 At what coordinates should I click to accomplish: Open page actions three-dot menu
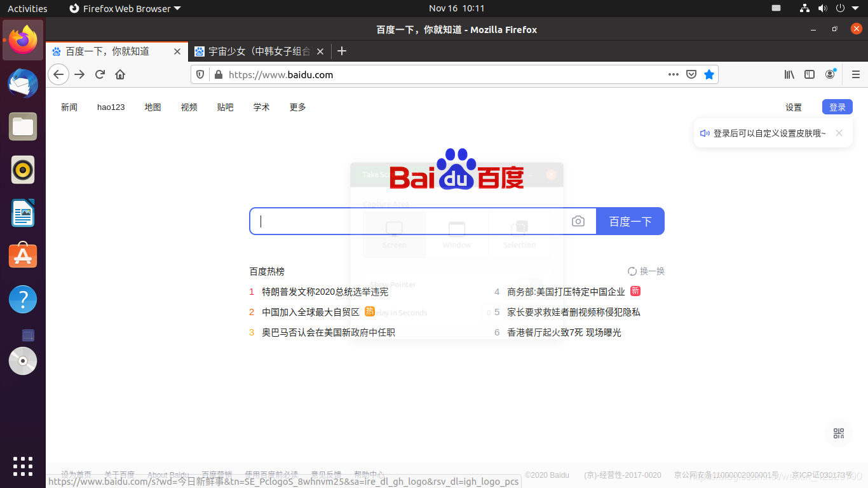pos(674,74)
